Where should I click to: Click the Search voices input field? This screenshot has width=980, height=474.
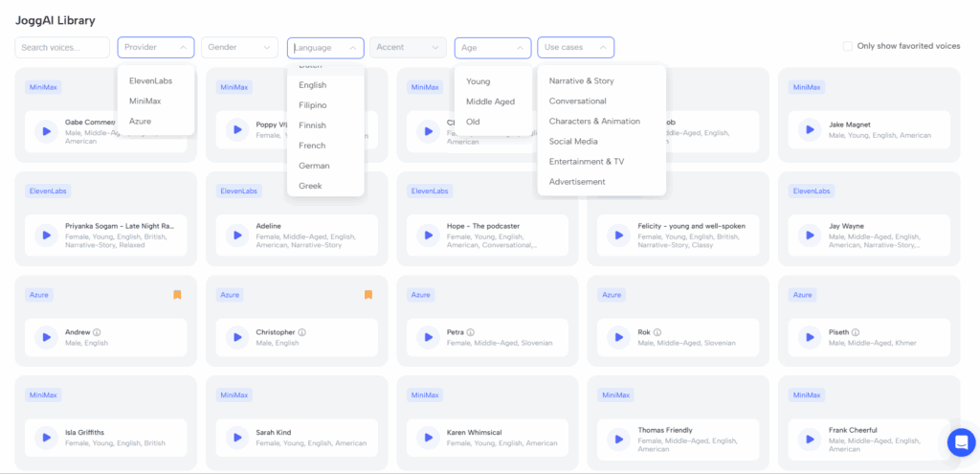tap(62, 47)
